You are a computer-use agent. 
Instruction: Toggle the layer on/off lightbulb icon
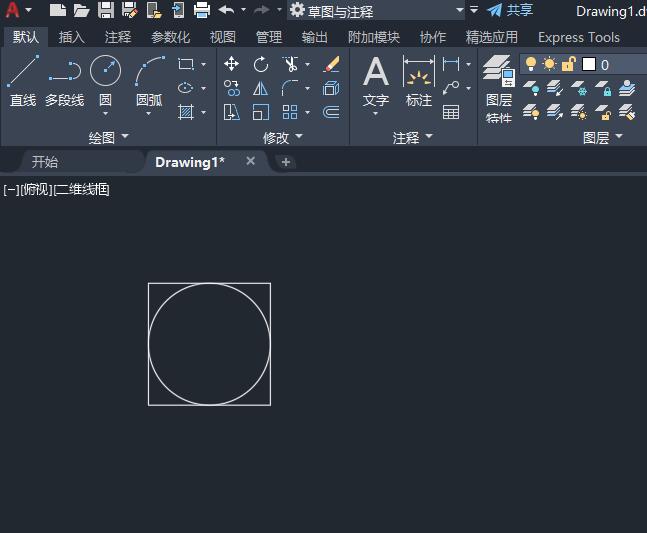click(x=531, y=64)
